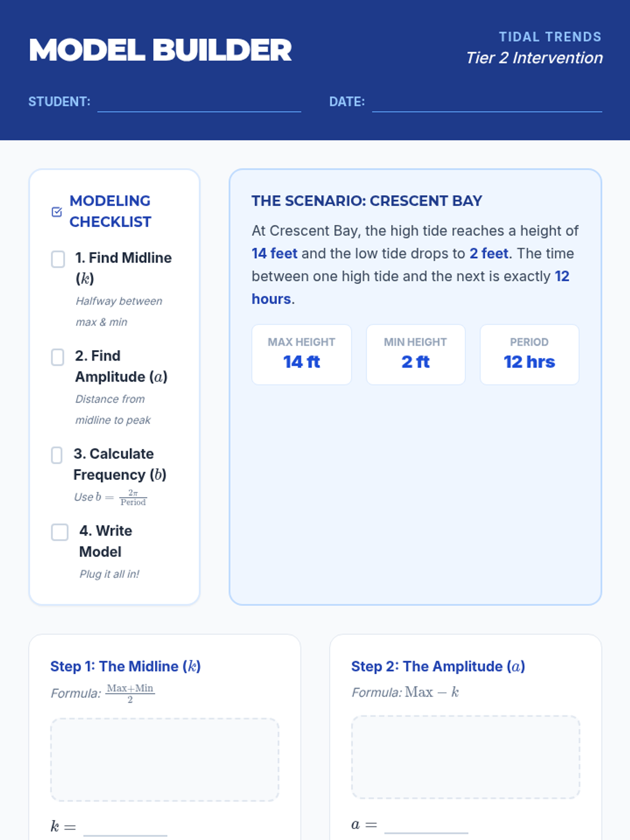Click the k = answer blank
The height and width of the screenshot is (840, 630).
[125, 827]
